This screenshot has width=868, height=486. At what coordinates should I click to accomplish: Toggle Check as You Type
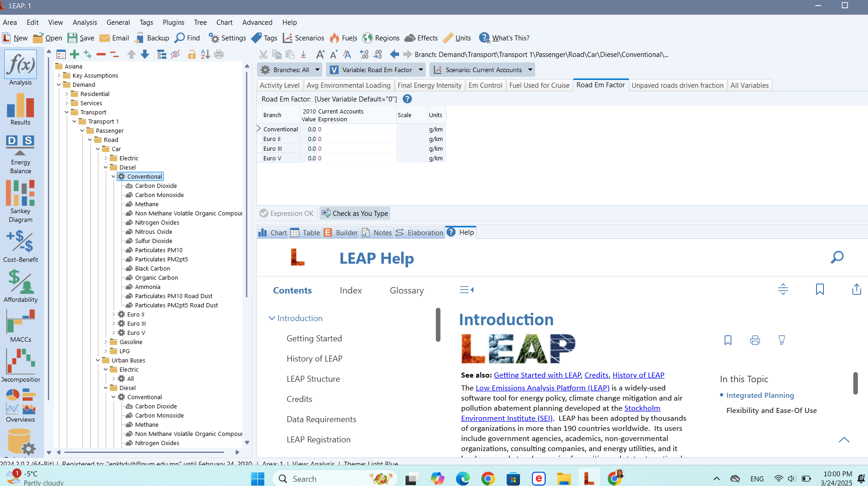pyautogui.click(x=355, y=213)
